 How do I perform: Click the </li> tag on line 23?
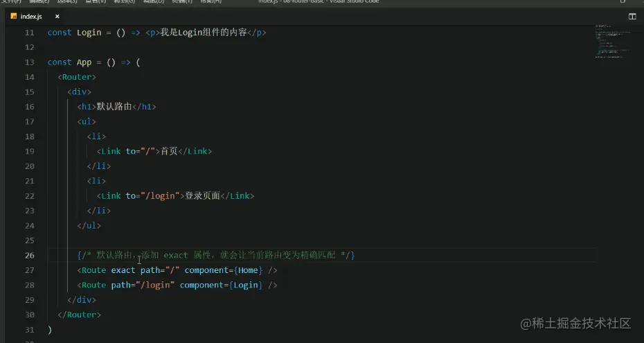click(99, 211)
